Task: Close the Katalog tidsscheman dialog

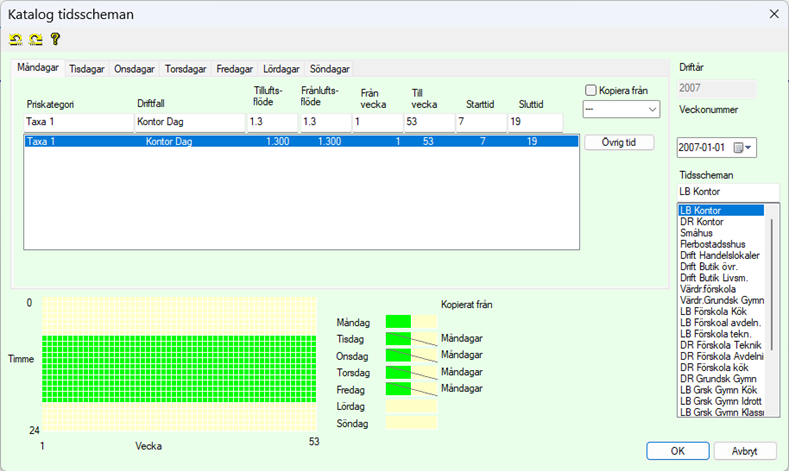Action: 772,14
